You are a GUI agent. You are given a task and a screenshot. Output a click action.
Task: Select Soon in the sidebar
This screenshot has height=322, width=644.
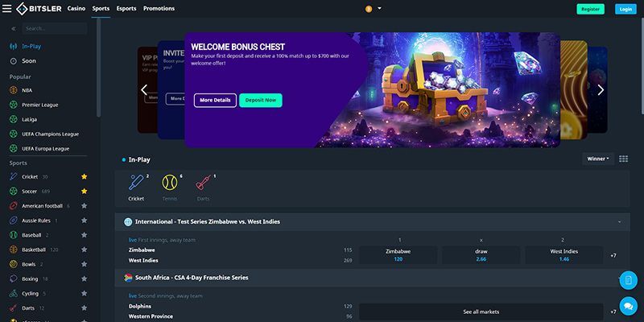(29, 61)
